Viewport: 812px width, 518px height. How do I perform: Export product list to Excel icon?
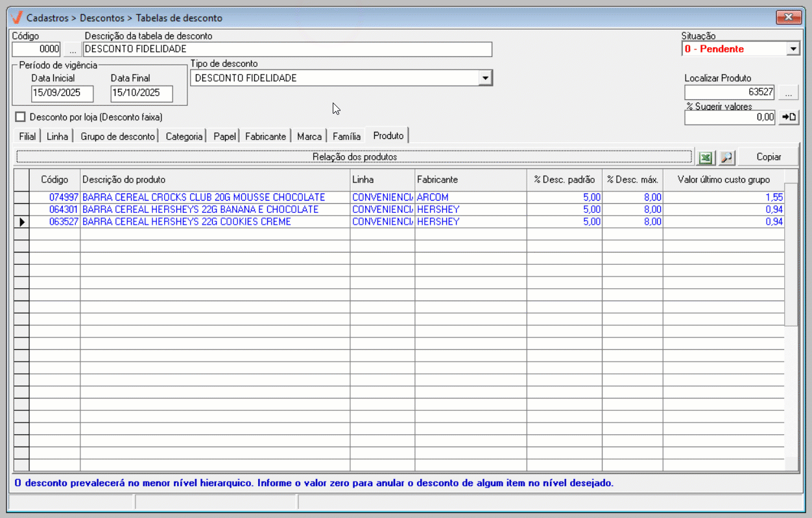tap(706, 157)
